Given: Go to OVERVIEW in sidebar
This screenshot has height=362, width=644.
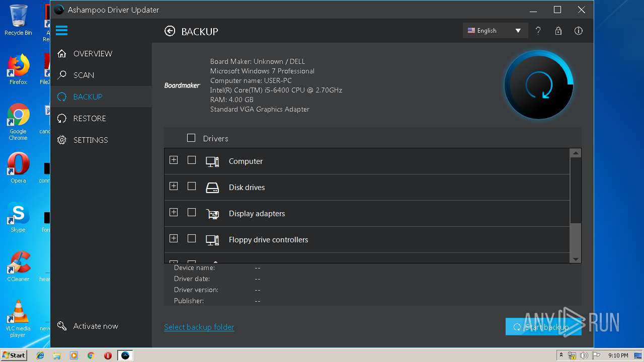Looking at the screenshot, I should (101, 54).
